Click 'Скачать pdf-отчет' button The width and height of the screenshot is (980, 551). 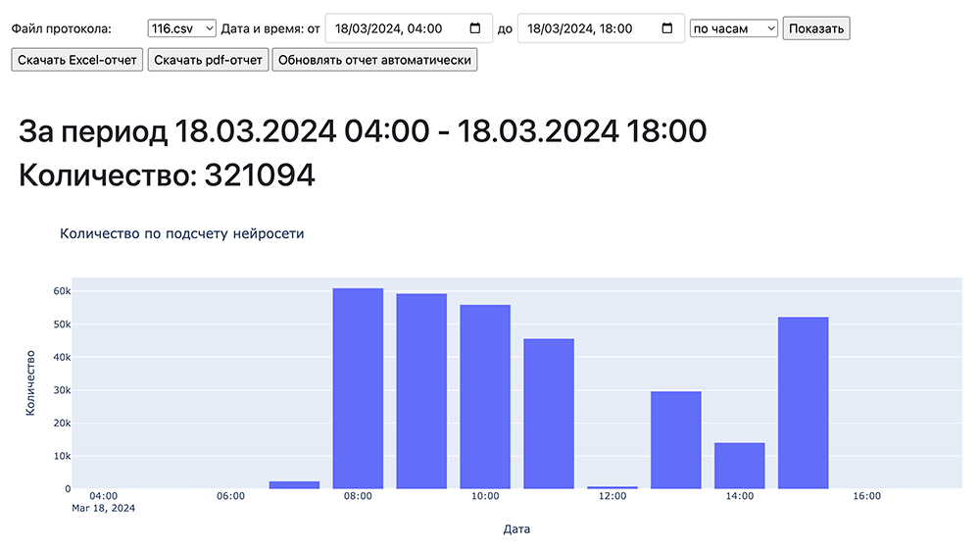208,60
